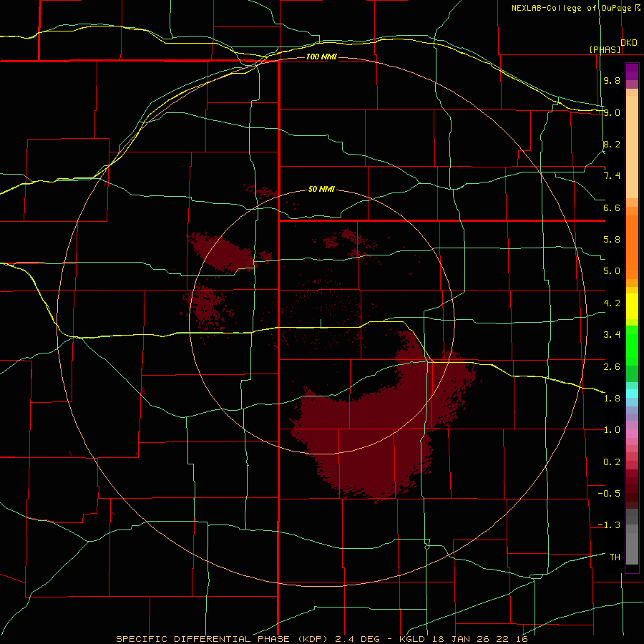Click the 9.0 color scale value
The image size is (644, 644).
point(612,112)
